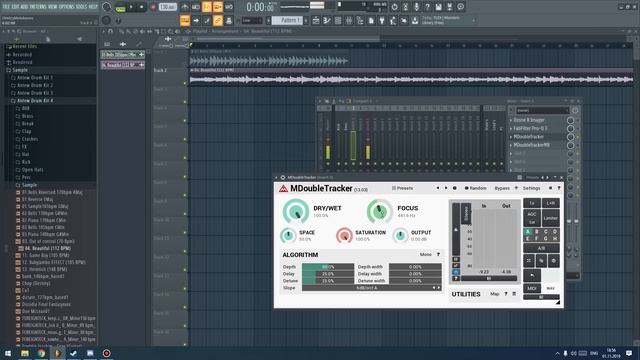Screen dimensions: 640x360
Task: Click the stop button in the transport bar
Action: pos(142,7)
